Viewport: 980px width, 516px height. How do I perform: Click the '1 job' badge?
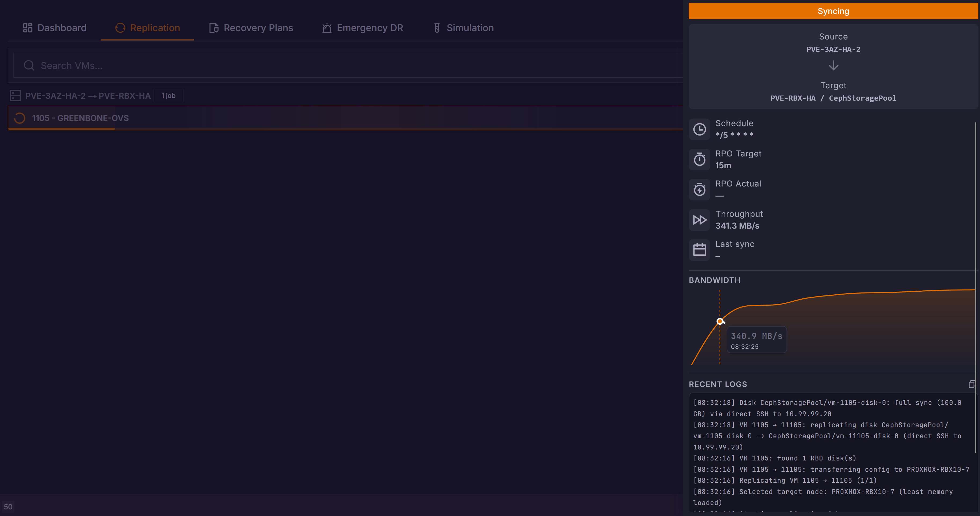click(168, 96)
